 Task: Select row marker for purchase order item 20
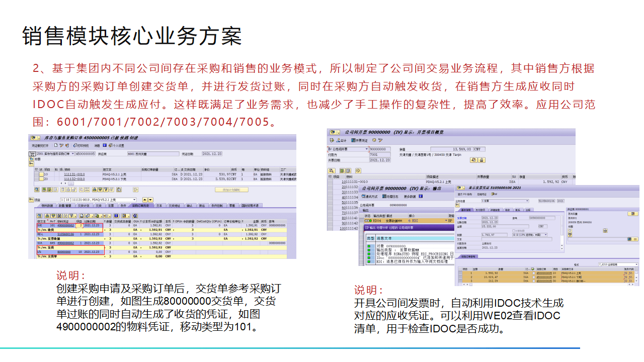(36, 179)
